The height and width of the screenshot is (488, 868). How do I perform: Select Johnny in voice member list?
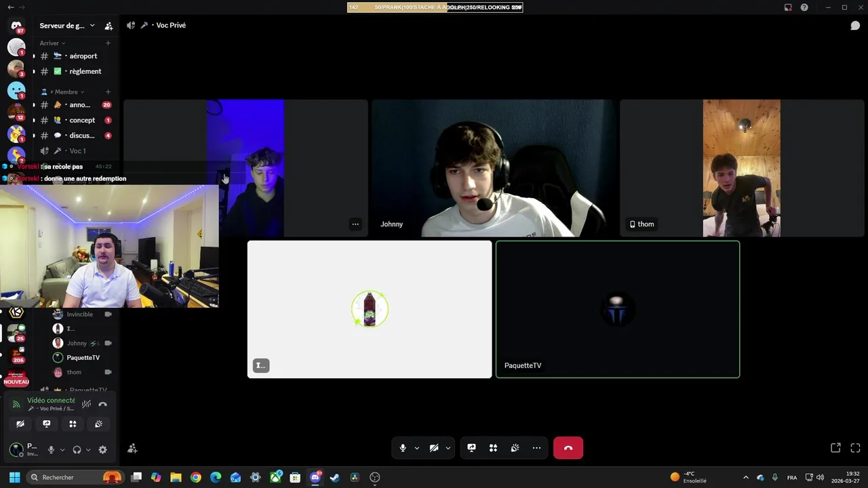tap(82, 343)
